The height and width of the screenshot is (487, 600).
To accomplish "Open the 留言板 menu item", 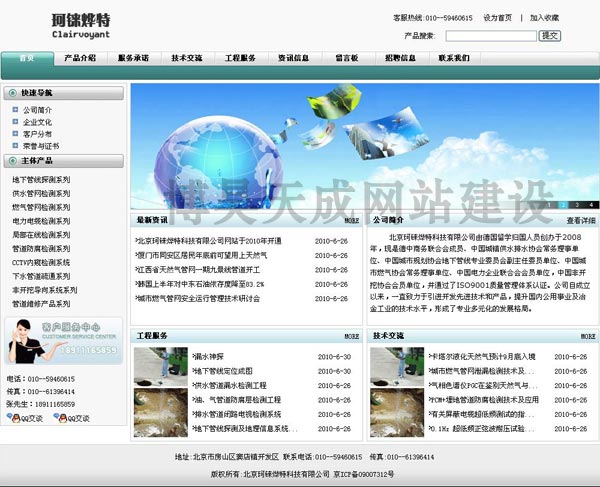I will coord(347,58).
